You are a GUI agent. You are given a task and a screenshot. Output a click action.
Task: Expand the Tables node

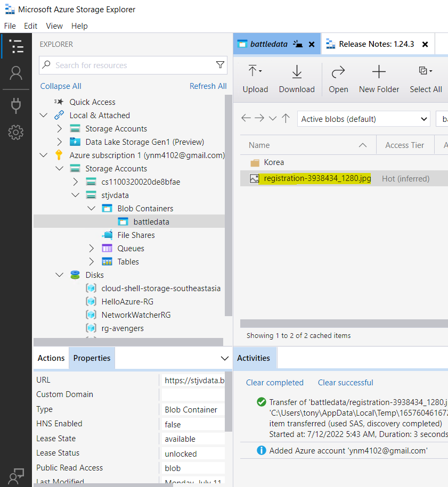pyautogui.click(x=92, y=261)
